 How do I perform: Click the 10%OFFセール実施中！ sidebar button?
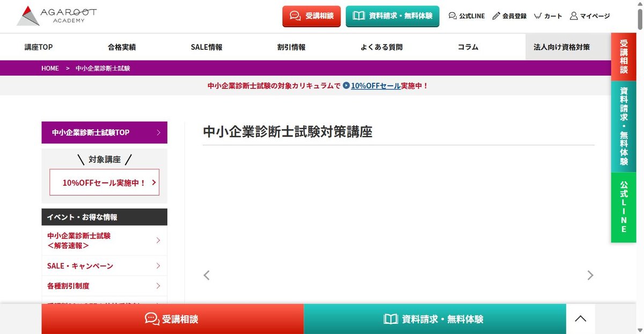pyautogui.click(x=104, y=182)
